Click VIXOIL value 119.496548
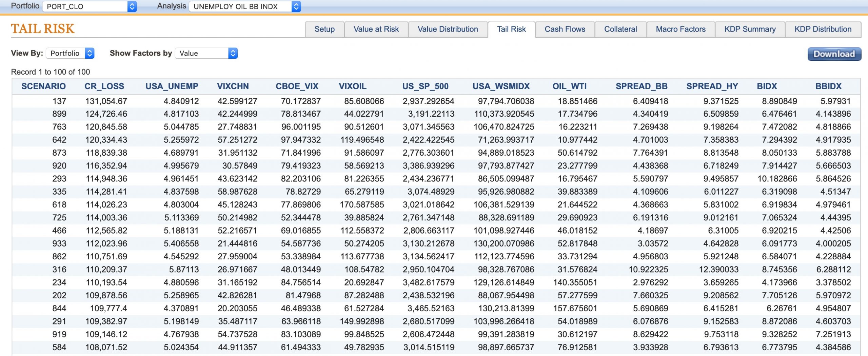Viewport: 868px width, 356px height. pyautogui.click(x=362, y=140)
